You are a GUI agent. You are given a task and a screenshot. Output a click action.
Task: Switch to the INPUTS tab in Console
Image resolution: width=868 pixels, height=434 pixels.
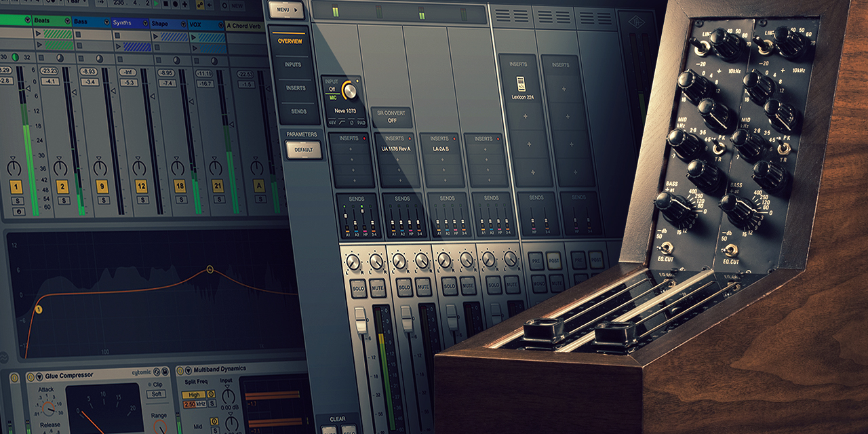[294, 65]
